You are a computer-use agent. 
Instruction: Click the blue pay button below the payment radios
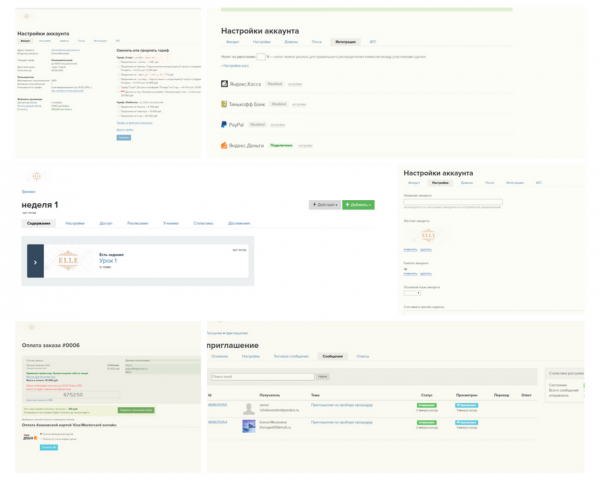click(x=49, y=447)
